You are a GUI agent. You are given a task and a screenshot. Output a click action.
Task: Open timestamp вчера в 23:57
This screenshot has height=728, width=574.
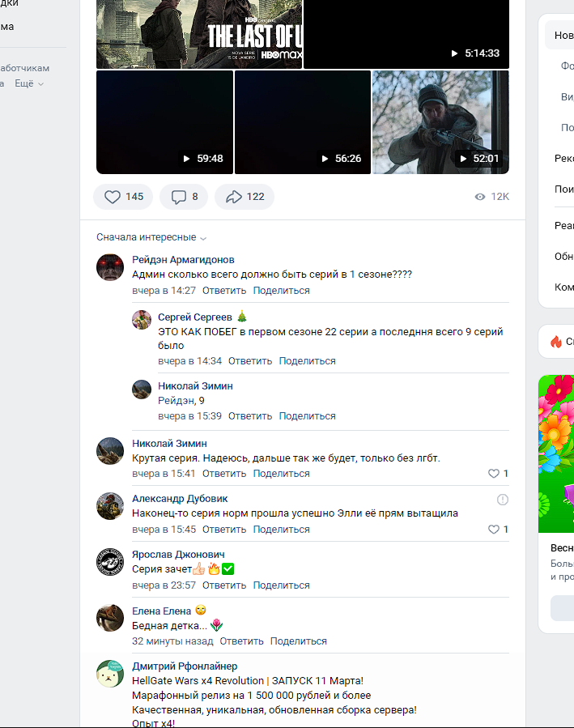(164, 585)
